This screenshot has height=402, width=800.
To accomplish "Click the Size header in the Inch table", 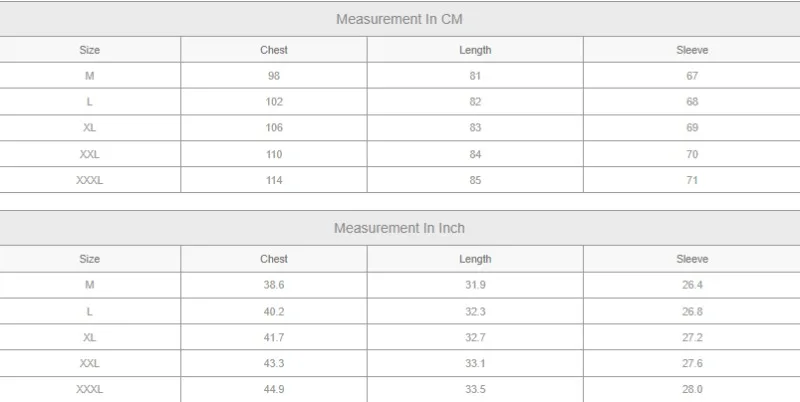I will tap(90, 259).
